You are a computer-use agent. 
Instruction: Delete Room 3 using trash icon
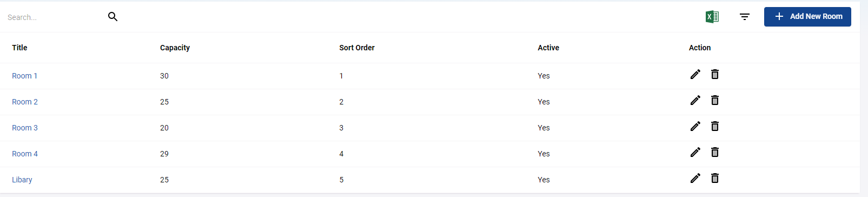(x=715, y=126)
